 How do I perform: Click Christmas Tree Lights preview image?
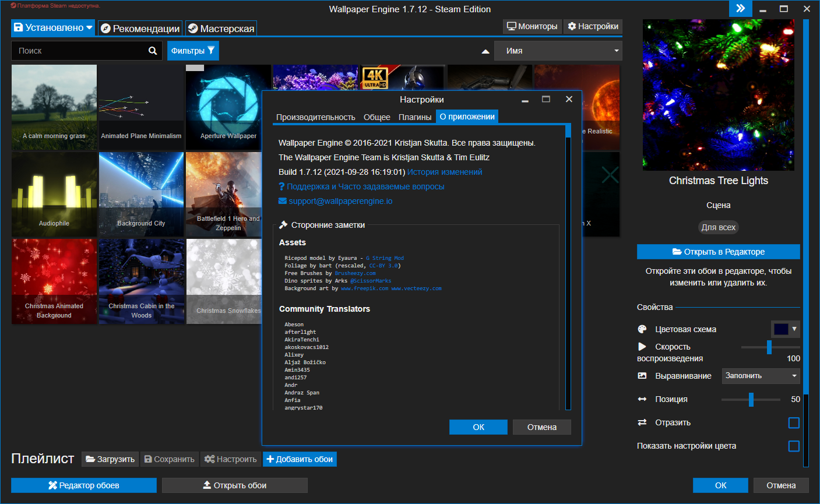point(719,95)
